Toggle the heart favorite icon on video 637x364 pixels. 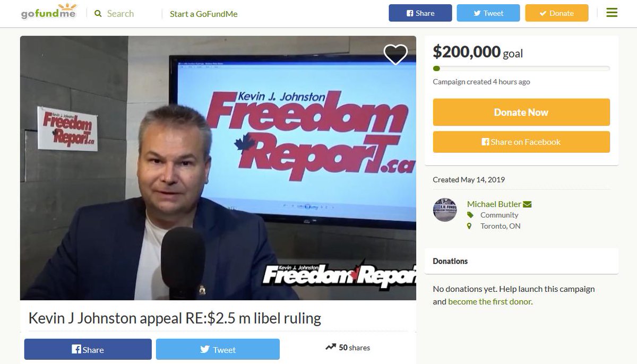click(395, 54)
